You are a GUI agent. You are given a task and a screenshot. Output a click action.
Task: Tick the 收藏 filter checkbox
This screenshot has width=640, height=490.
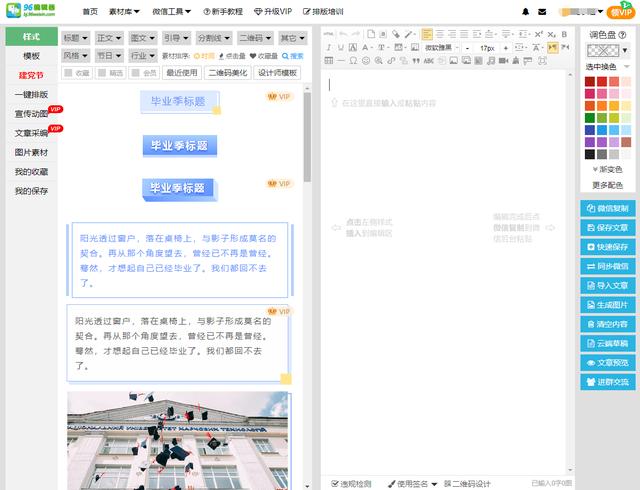tap(70, 73)
